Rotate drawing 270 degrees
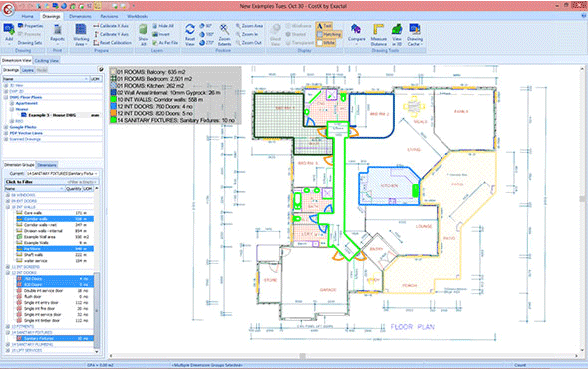The width and height of the screenshot is (588, 369). point(206,43)
